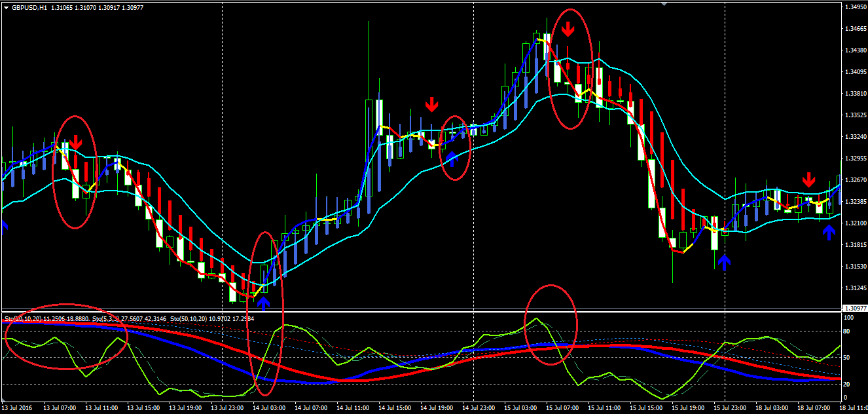Click the 14 Jul 11:00 time label
The height and width of the screenshot is (414, 868).
353,408
